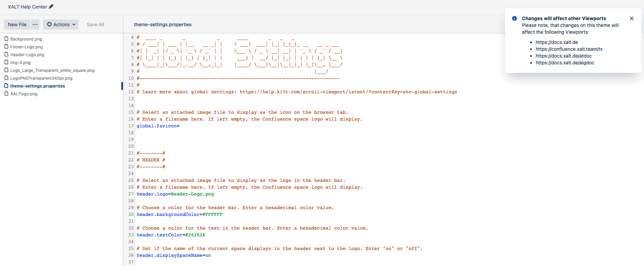The image size is (644, 266).
Task: Click the file icon next to Footer-Logo.png
Action: coord(6,47)
